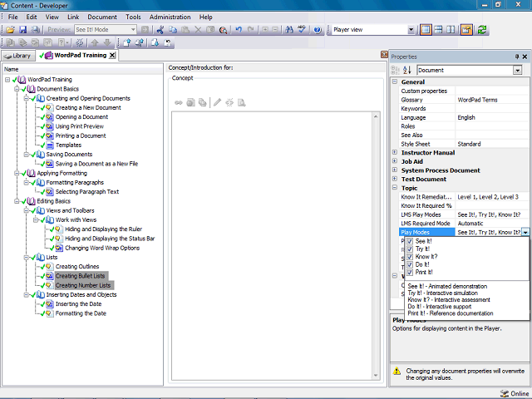Open the Tools menu

point(133,17)
